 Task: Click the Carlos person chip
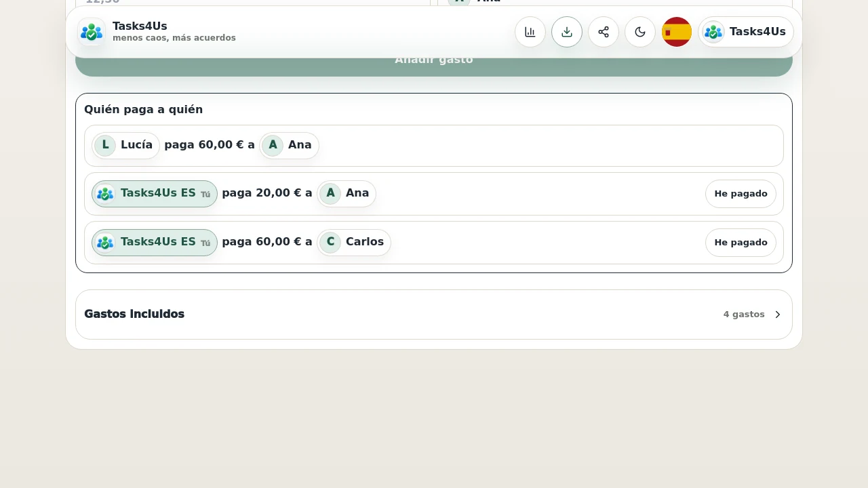pyautogui.click(x=354, y=242)
